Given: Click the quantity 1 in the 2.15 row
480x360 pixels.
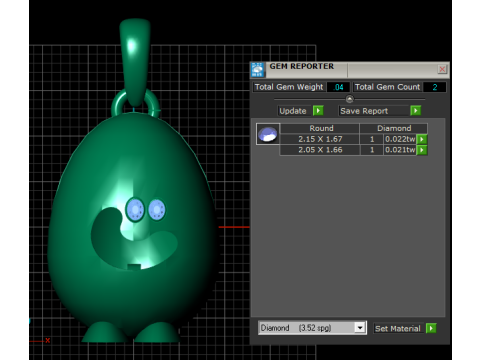Looking at the screenshot, I should 372,139.
